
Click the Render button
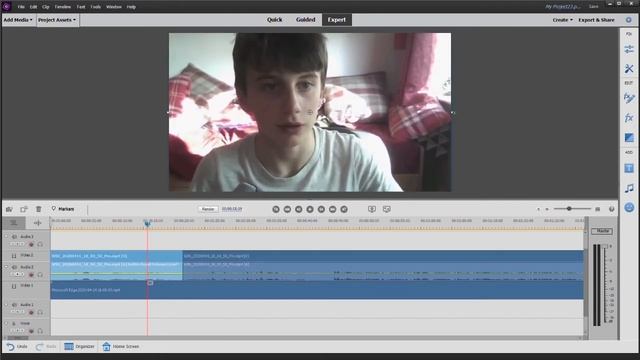pyautogui.click(x=208, y=209)
